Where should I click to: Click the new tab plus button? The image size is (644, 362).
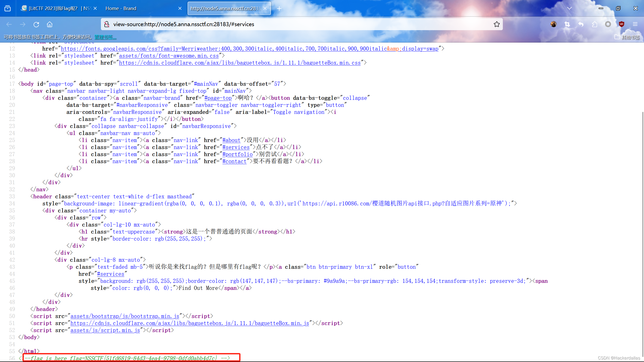(279, 8)
